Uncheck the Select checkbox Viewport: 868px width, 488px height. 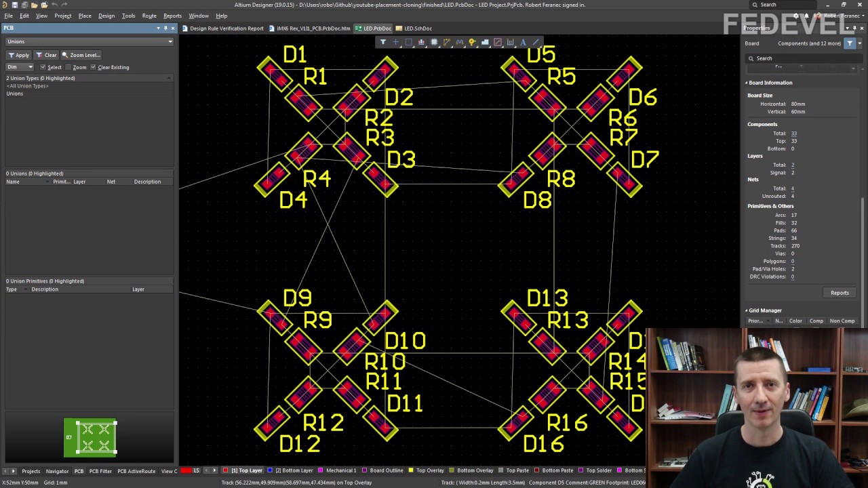click(43, 67)
